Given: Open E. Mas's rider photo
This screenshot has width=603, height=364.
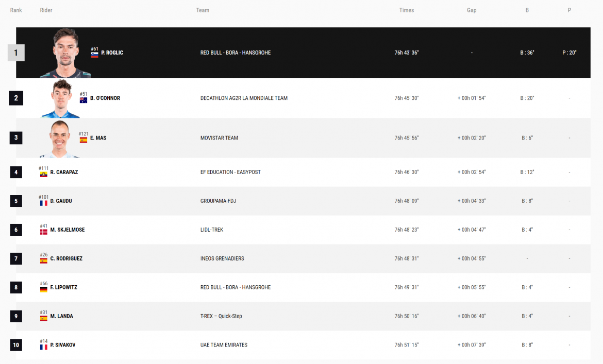Looking at the screenshot, I should coord(60,138).
